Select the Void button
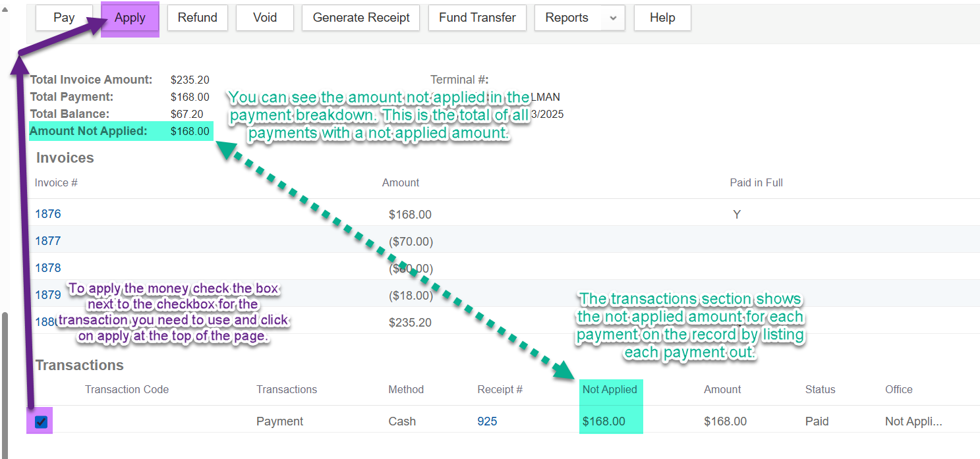 pyautogui.click(x=265, y=18)
